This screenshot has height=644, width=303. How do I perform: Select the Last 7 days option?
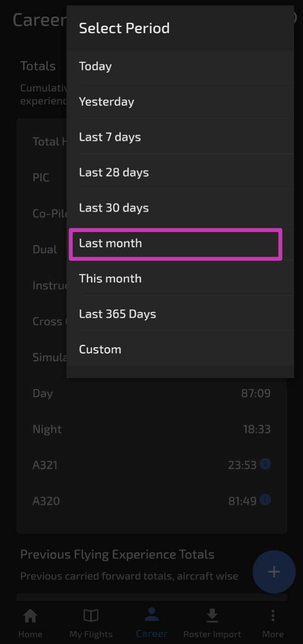point(180,137)
